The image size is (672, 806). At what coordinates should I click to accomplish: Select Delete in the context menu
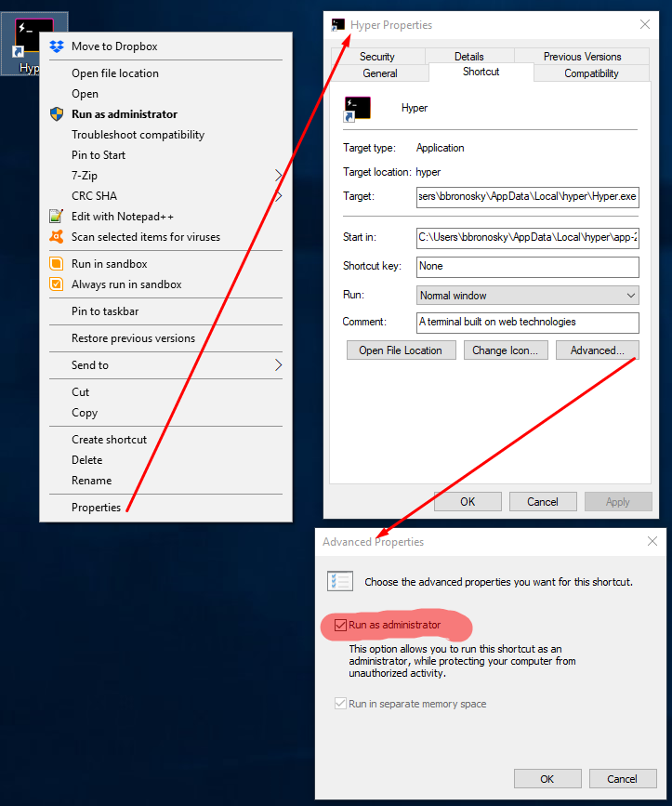pos(166,460)
